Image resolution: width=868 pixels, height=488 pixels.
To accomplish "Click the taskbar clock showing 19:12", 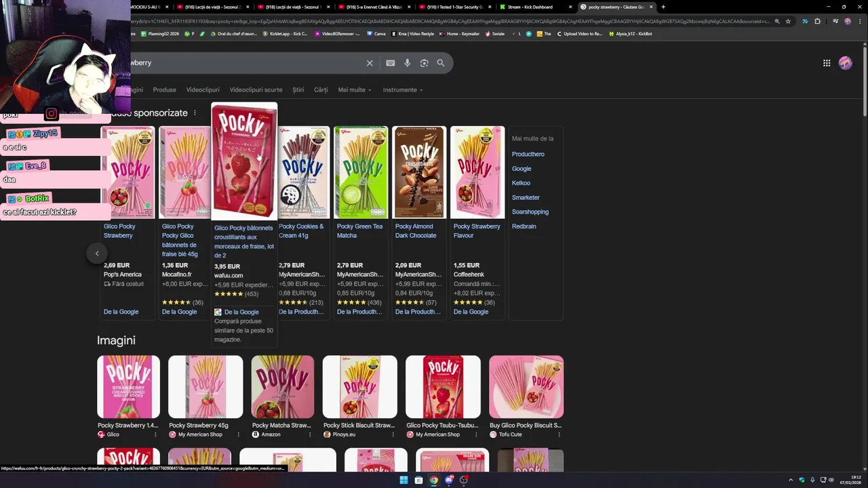I will tap(850, 480).
